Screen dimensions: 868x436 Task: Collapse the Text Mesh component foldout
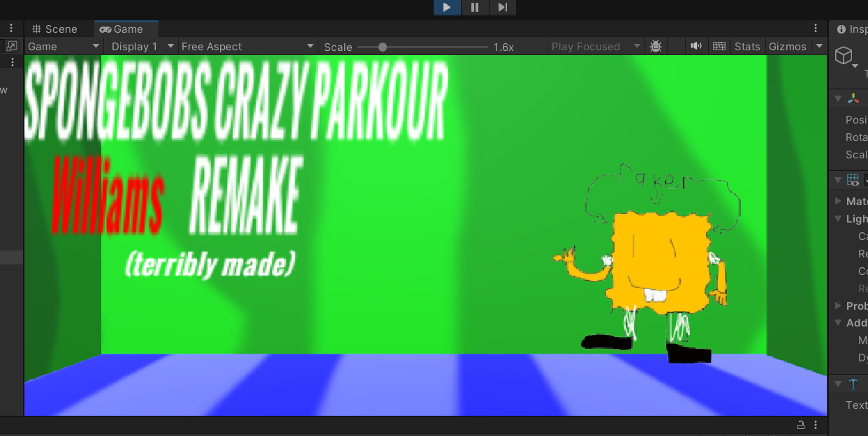pos(838,384)
